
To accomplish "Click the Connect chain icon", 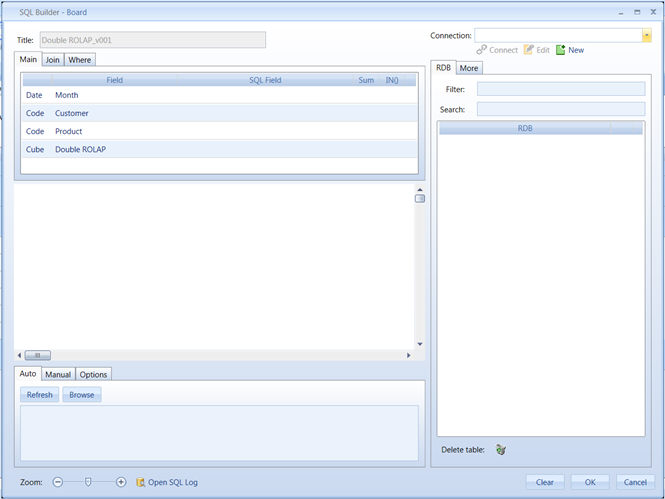I will pos(482,50).
